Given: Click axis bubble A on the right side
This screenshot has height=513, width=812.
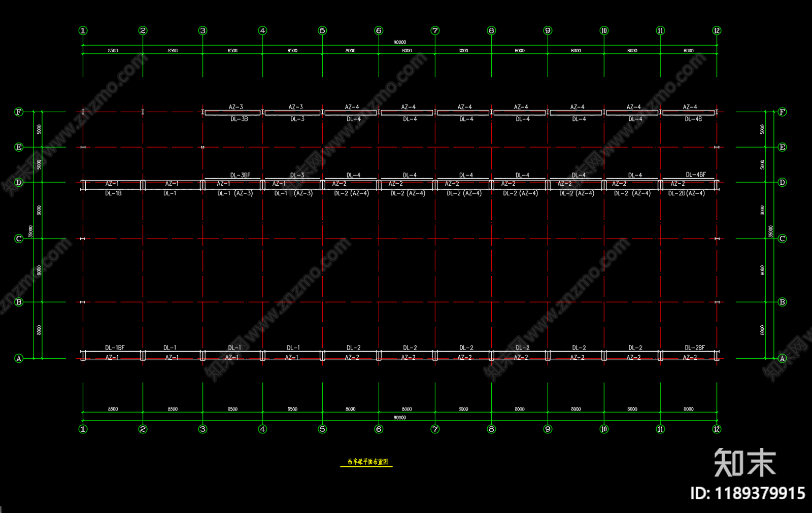Looking at the screenshot, I should point(782,358).
